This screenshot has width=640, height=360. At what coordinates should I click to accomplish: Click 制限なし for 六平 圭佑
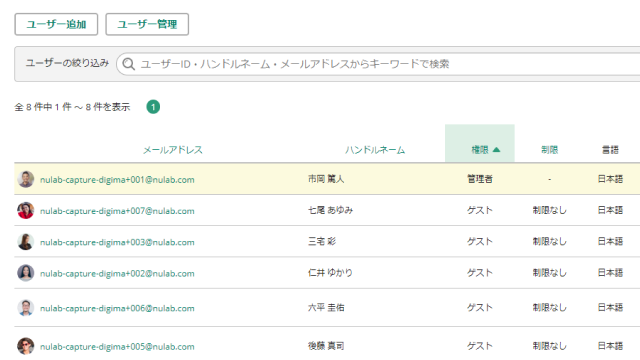[x=549, y=307]
